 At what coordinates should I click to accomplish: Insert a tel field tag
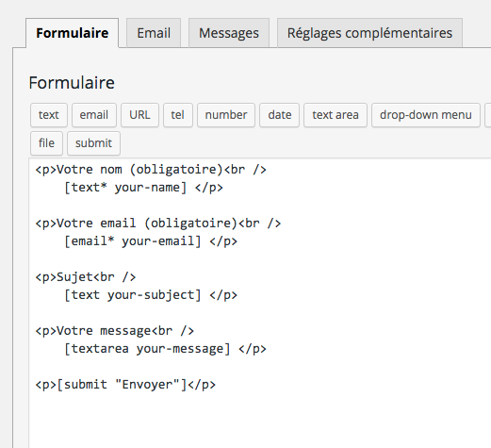pyautogui.click(x=178, y=115)
